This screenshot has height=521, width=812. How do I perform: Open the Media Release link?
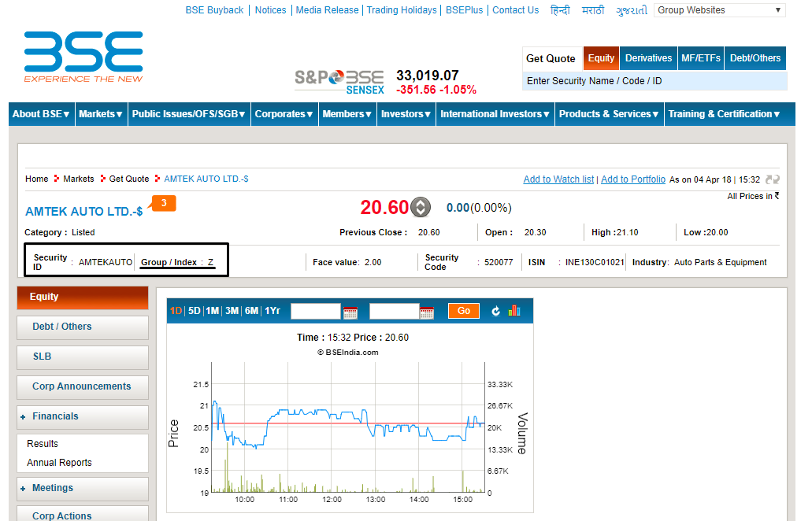click(327, 10)
